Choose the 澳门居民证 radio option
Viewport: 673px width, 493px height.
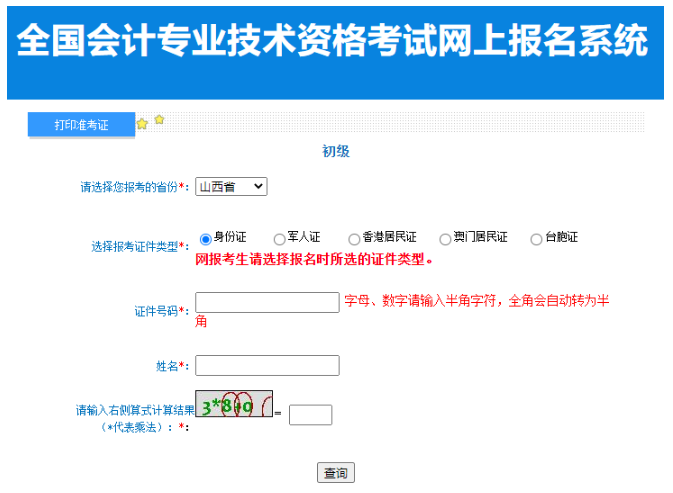coord(445,239)
